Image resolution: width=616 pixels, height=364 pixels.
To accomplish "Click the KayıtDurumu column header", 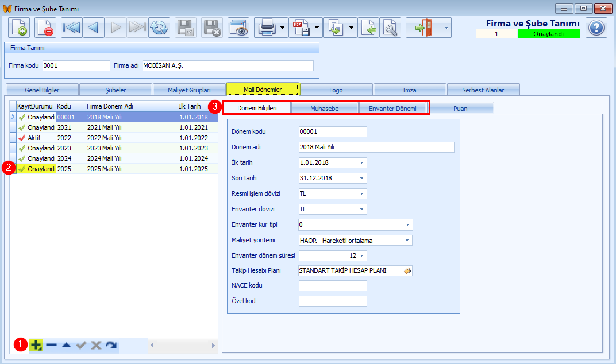I will 36,106.
